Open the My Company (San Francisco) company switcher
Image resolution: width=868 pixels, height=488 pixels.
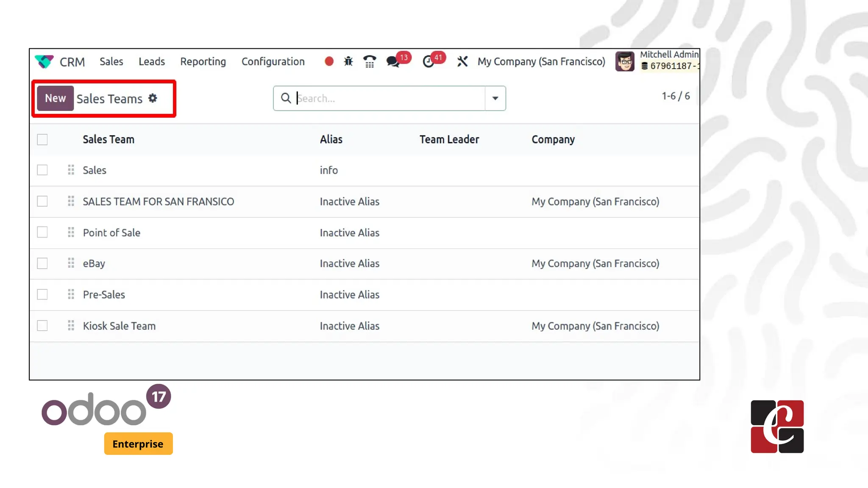tap(541, 62)
